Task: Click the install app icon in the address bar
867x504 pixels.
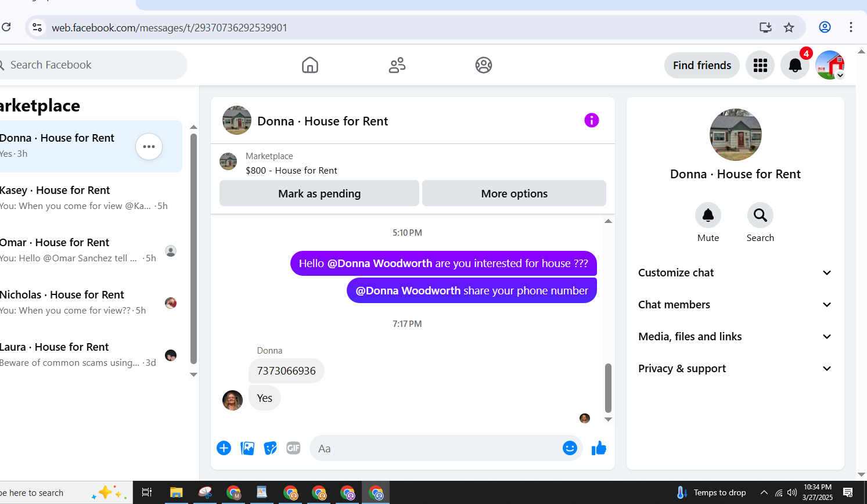Action: point(765,27)
